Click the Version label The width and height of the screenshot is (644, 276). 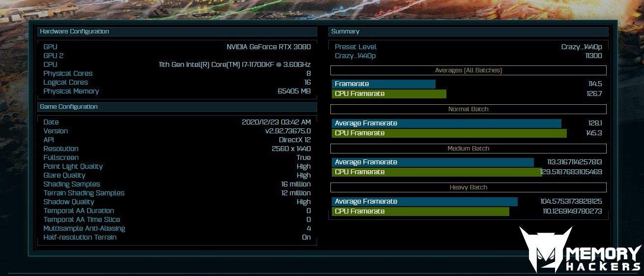[x=56, y=131]
